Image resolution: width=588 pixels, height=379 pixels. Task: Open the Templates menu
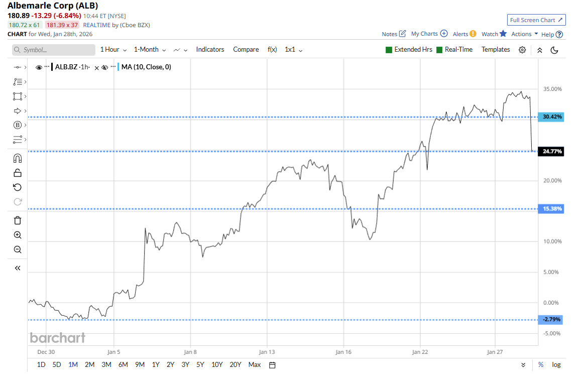tap(495, 50)
